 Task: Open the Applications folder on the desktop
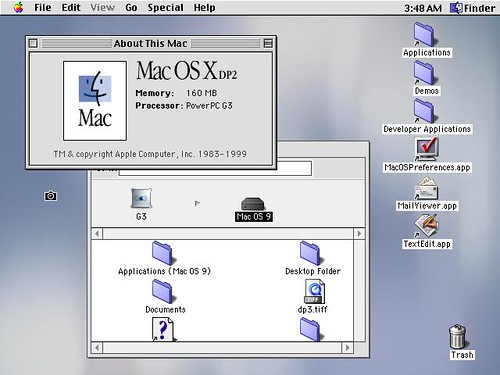[424, 35]
